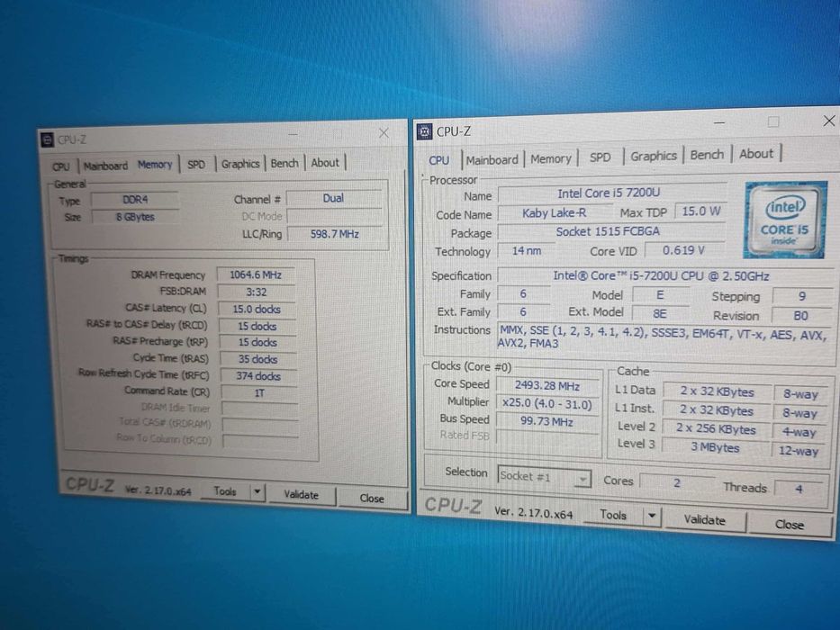Select the CPU tab in the right window

(438, 160)
